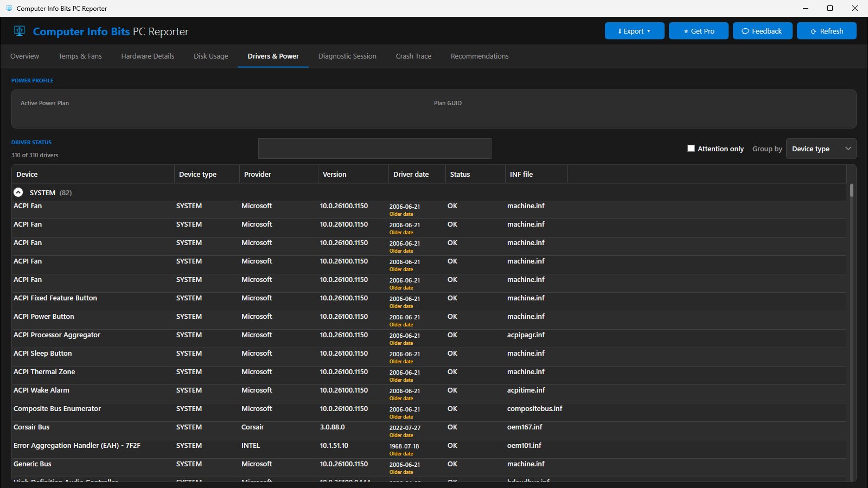Select the ACPI Fixed Feature Button row
This screenshot has height=488, width=868.
[x=429, y=301]
